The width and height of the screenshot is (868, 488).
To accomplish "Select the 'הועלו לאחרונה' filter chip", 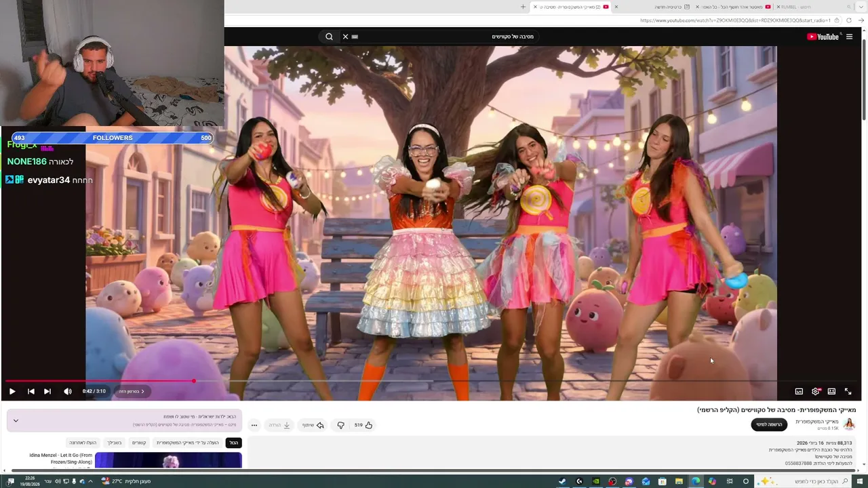I will click(83, 443).
